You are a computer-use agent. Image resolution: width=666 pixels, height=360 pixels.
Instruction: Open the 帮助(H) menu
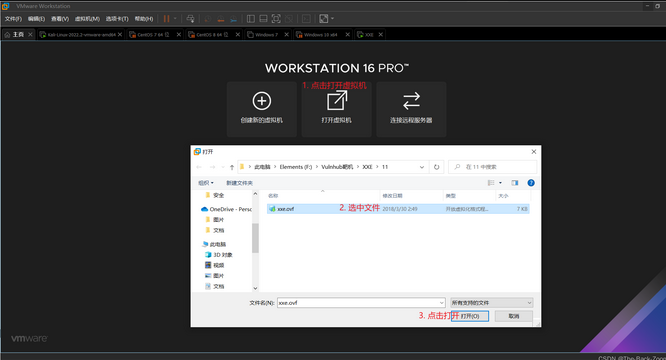point(144,19)
